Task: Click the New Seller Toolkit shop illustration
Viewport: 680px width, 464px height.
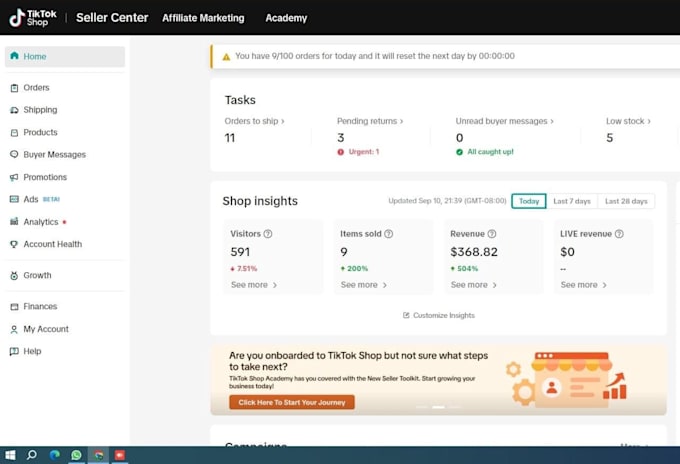Action: tap(567, 379)
